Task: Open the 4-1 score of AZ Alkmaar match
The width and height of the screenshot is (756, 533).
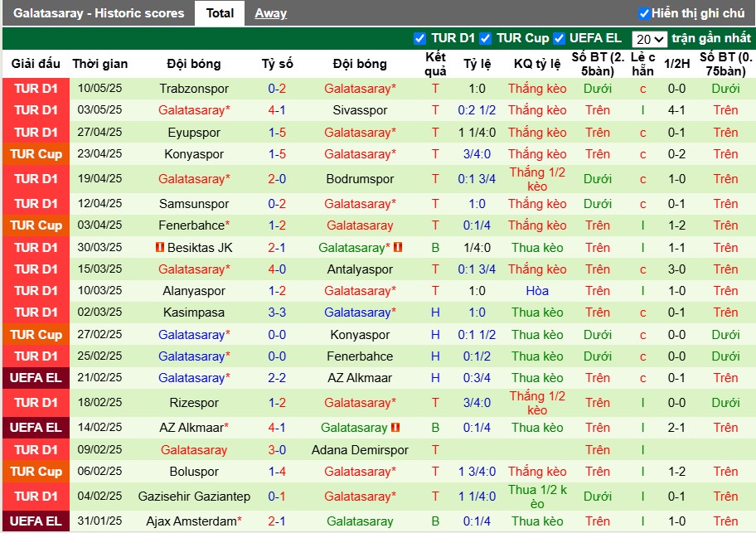Action: 277,428
